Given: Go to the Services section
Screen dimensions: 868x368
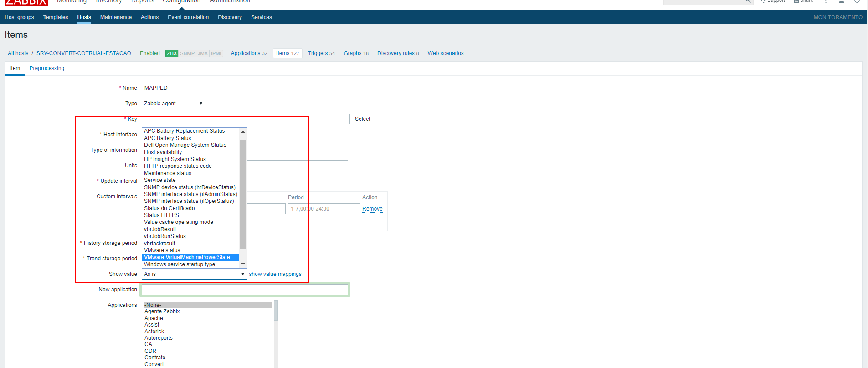Looking at the screenshot, I should tap(262, 17).
